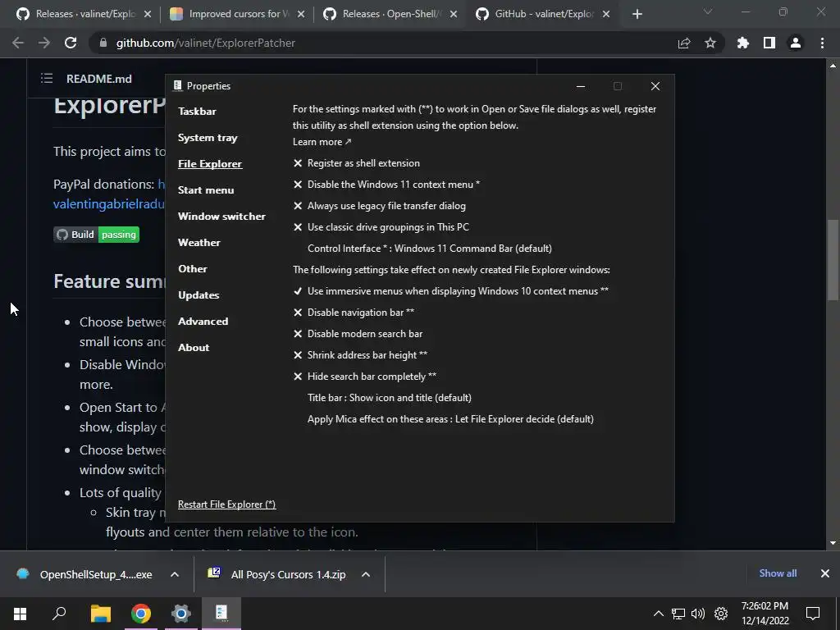
Task: Enable Disable modern search bar
Action: pyautogui.click(x=358, y=334)
